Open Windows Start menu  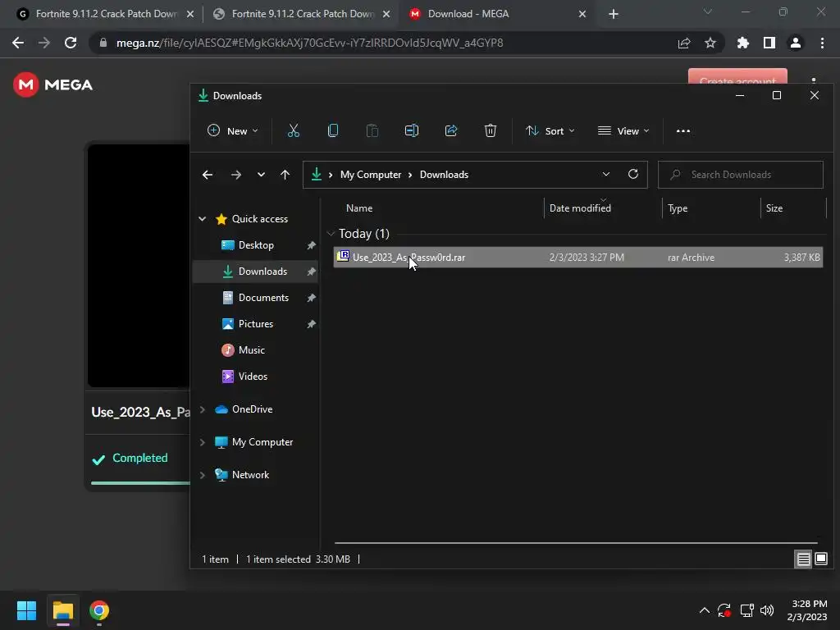point(26,610)
